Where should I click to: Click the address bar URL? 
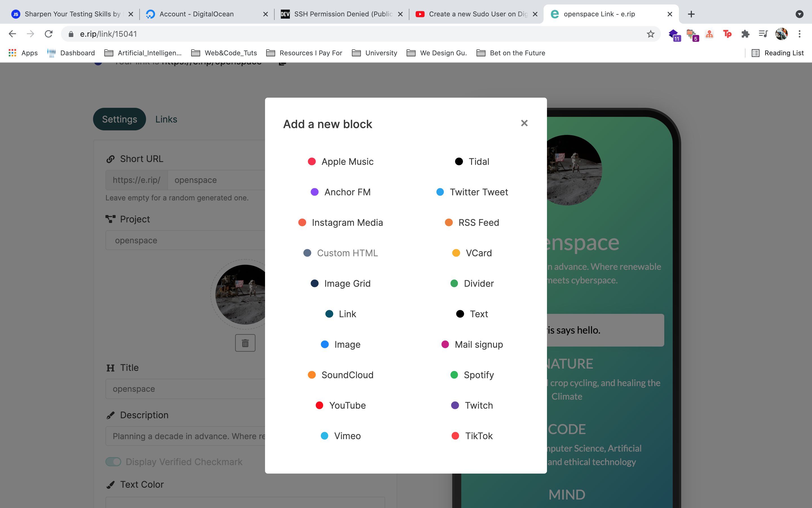tap(108, 34)
